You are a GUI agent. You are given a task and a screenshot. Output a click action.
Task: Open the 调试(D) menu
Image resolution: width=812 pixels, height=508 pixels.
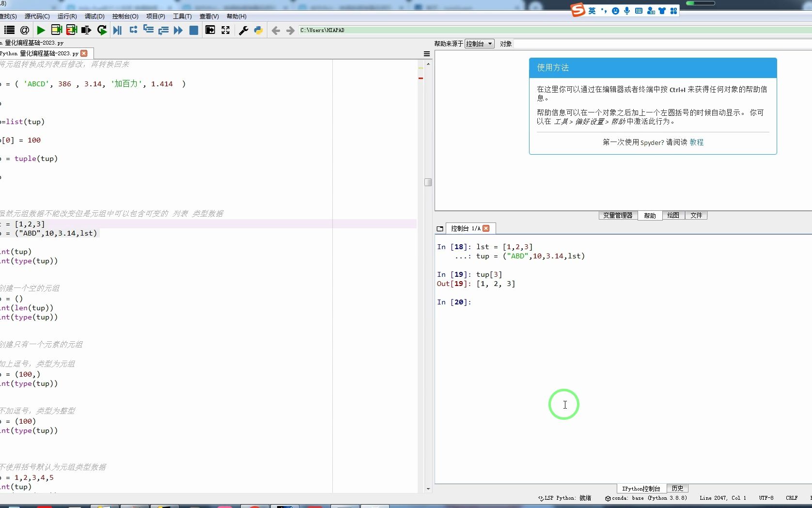(94, 16)
